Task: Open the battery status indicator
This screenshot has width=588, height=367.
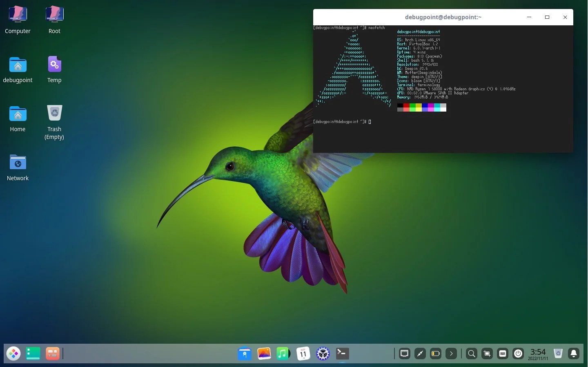Action: (x=435, y=354)
